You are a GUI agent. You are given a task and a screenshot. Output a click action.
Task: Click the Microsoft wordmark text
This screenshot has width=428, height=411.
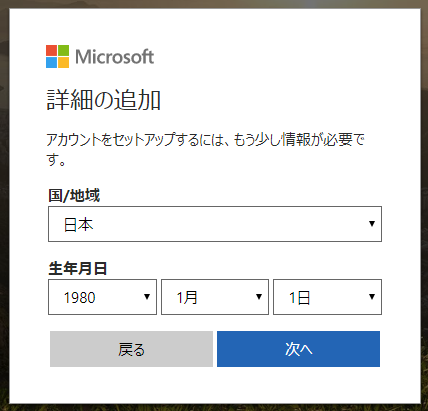click(114, 57)
